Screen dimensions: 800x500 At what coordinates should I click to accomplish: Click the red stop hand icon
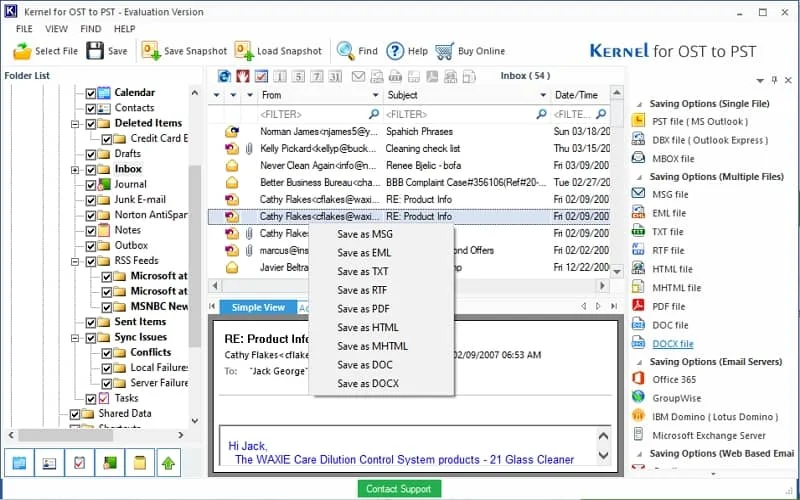[243, 76]
